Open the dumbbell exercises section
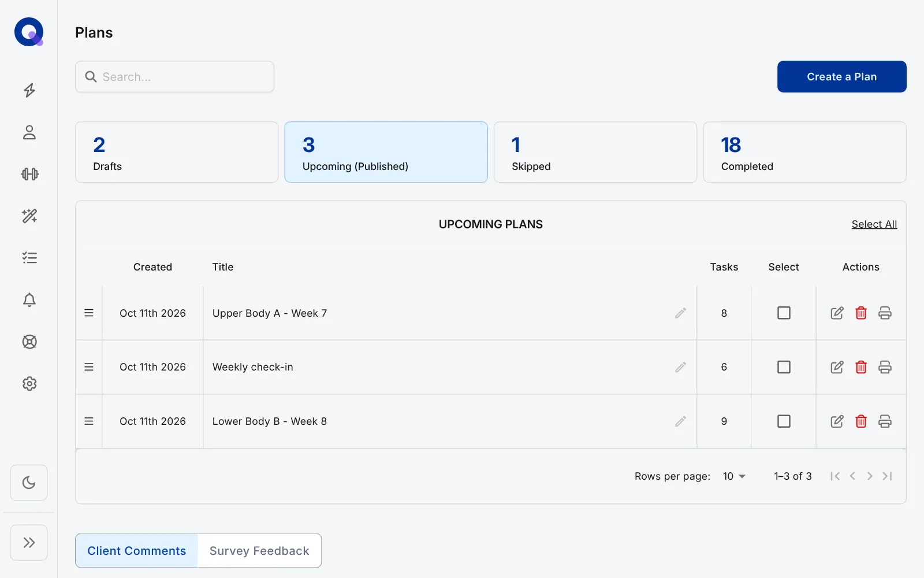The height and width of the screenshot is (578, 924). point(29,174)
